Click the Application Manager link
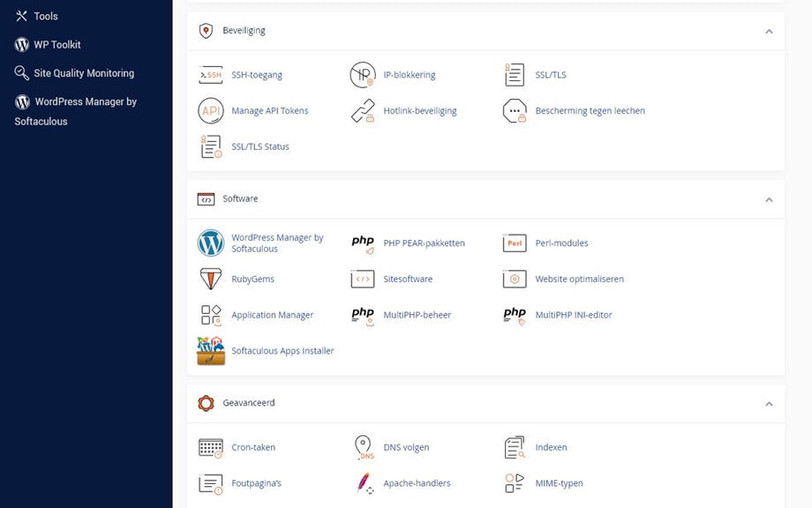 point(273,315)
